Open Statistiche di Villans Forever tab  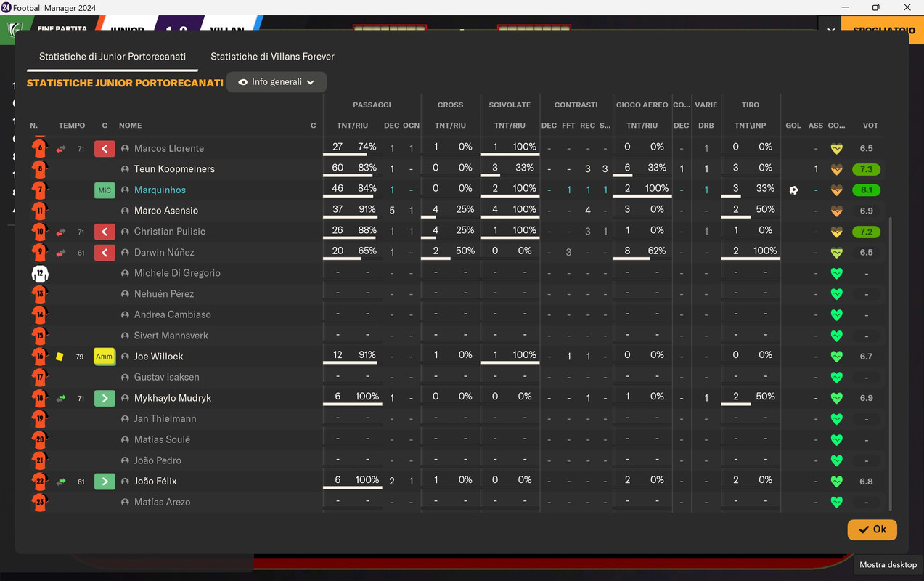(272, 56)
